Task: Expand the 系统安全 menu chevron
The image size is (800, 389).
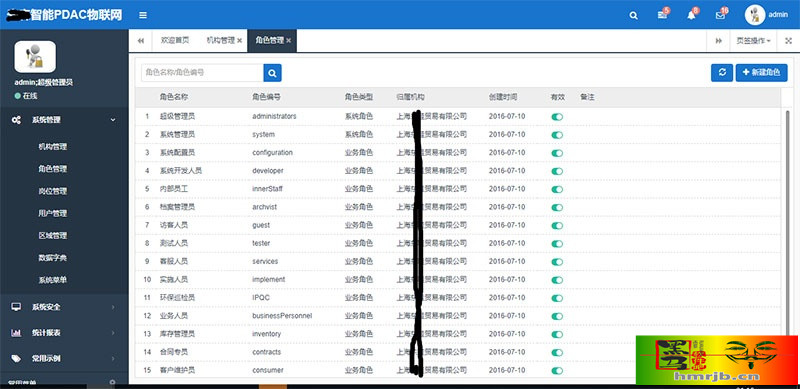Action: (x=113, y=307)
